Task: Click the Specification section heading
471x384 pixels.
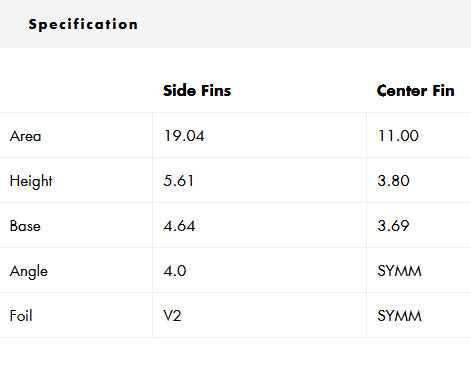Action: [83, 24]
